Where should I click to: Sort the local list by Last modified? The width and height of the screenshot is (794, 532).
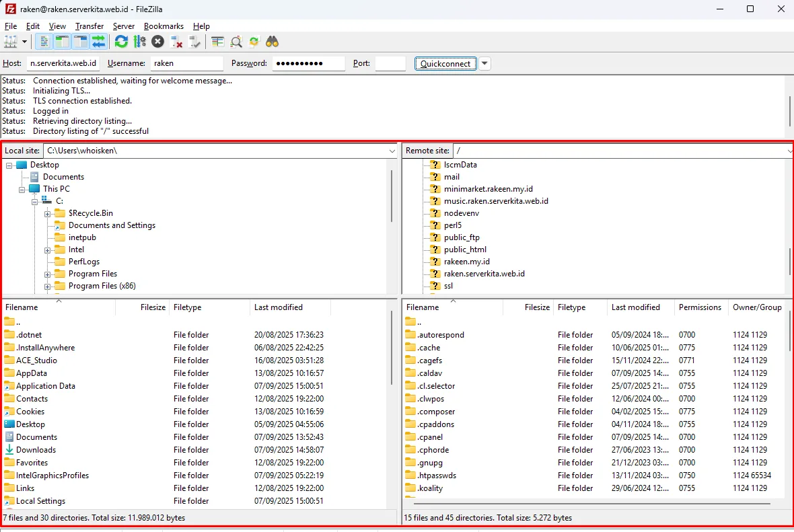[x=278, y=307]
